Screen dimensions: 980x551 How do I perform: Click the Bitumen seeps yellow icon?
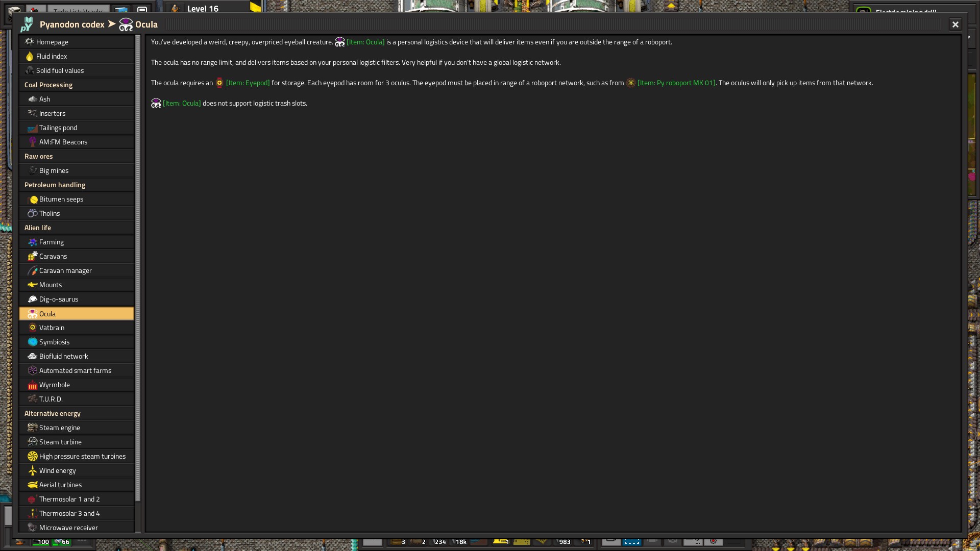pos(34,199)
